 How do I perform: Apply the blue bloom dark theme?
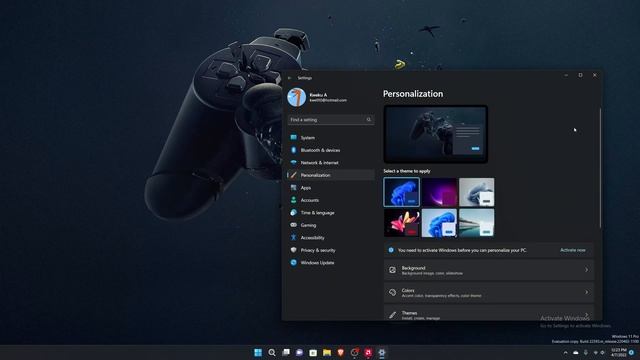pos(402,192)
